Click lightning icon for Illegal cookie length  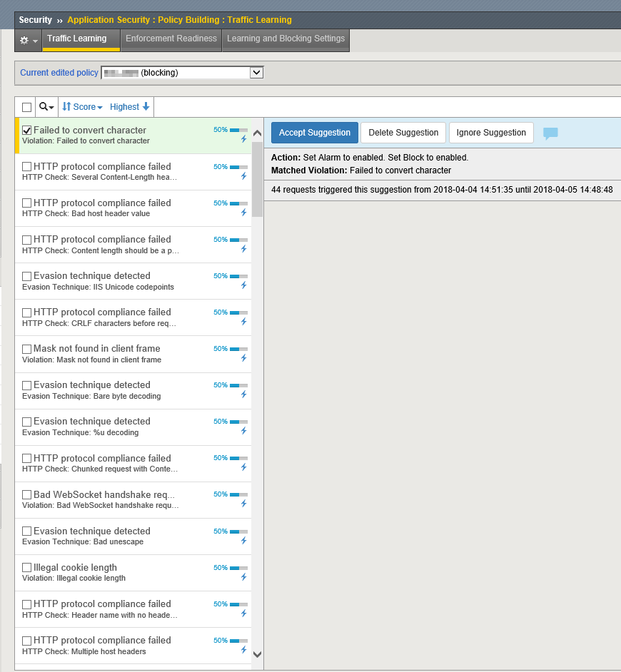click(x=243, y=577)
